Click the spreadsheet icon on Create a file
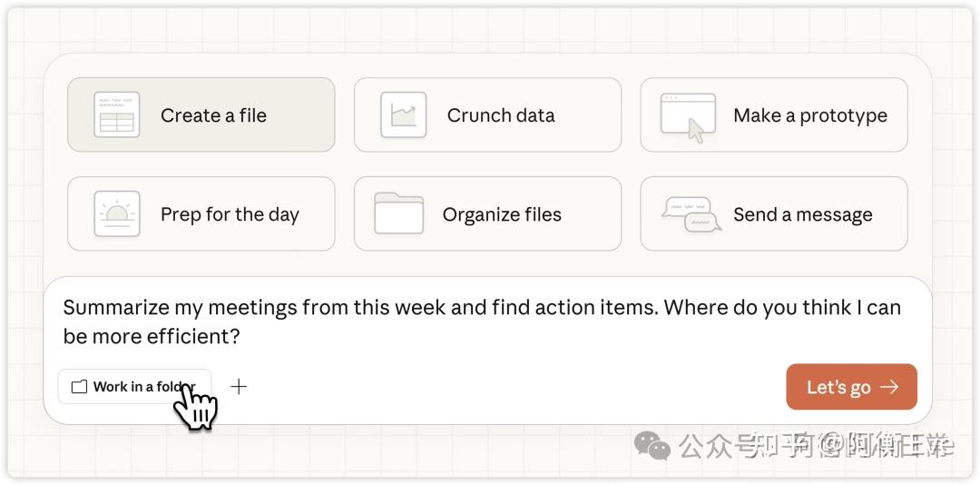Viewport: 980px width, 485px height. [116, 115]
